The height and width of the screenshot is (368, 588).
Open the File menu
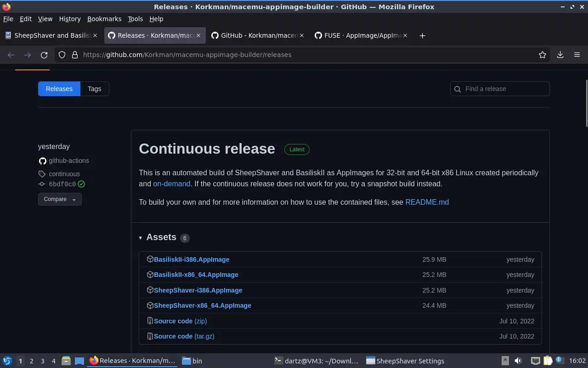[x=8, y=19]
